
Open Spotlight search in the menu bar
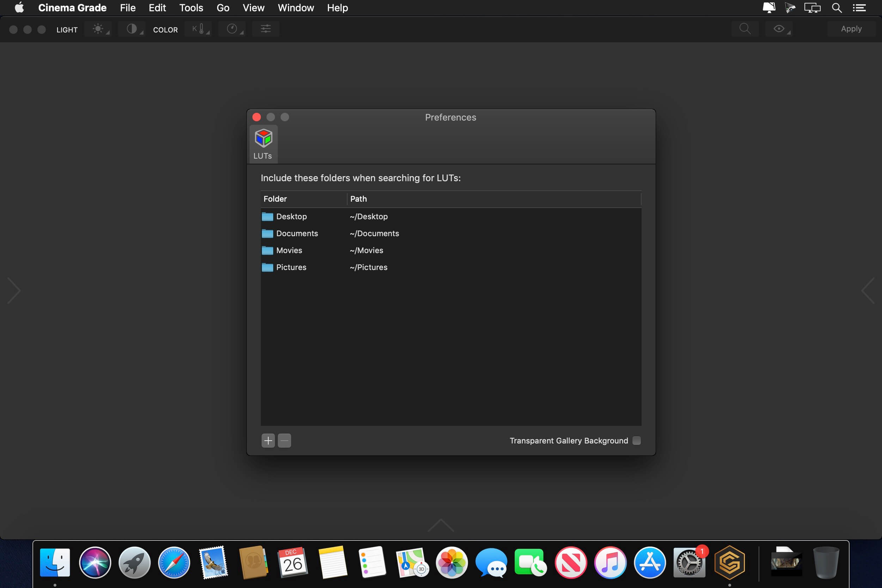coord(837,8)
